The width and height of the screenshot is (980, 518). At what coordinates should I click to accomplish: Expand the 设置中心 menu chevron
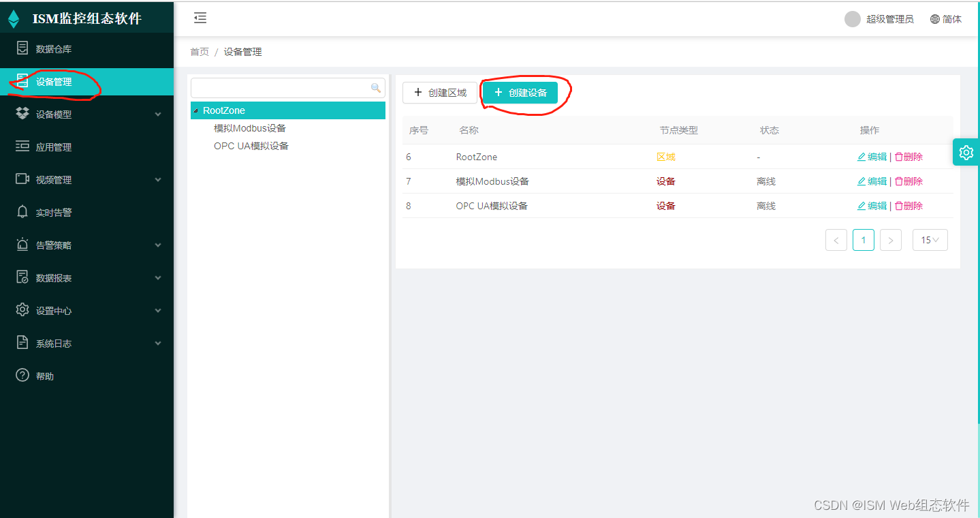pyautogui.click(x=158, y=311)
